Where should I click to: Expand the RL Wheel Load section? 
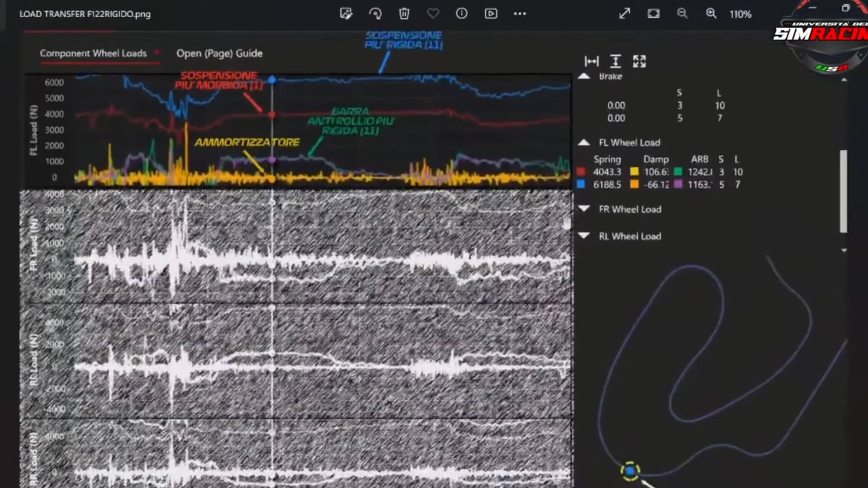click(584, 236)
